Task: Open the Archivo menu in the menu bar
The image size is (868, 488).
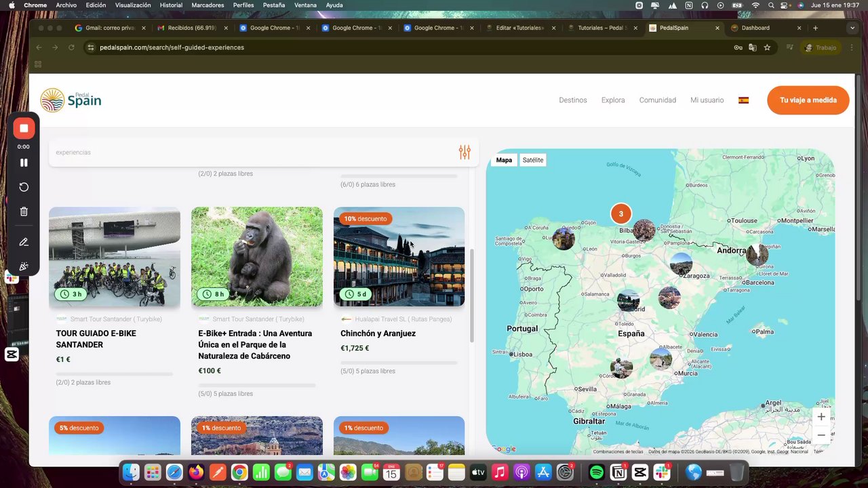Action: [x=66, y=5]
